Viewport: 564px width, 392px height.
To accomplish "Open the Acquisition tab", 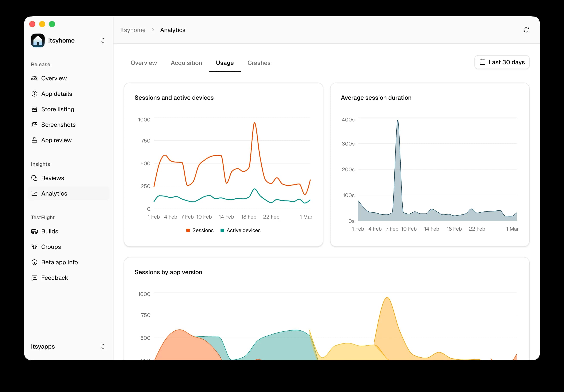I will pos(186,63).
